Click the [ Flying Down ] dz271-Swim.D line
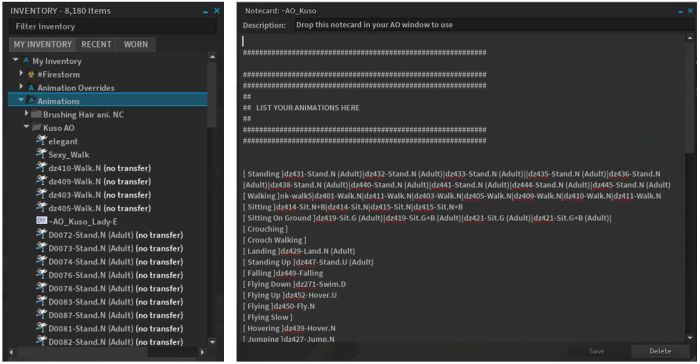 [295, 284]
